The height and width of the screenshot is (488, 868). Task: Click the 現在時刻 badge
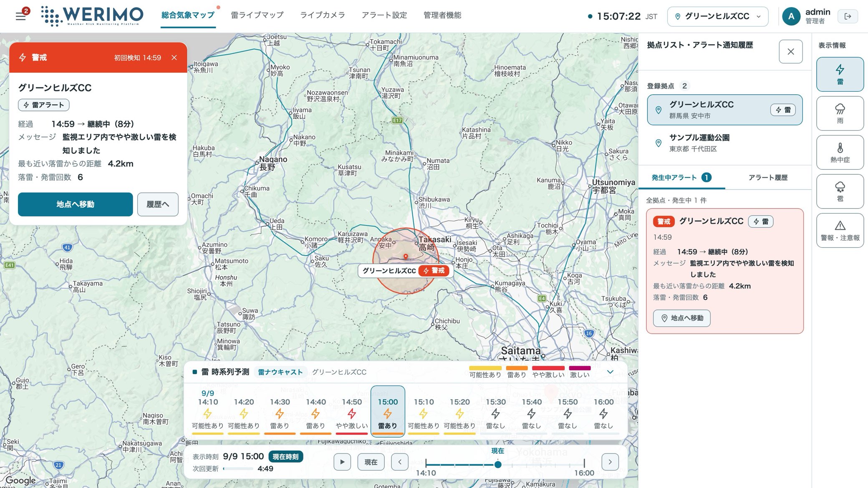(285, 457)
